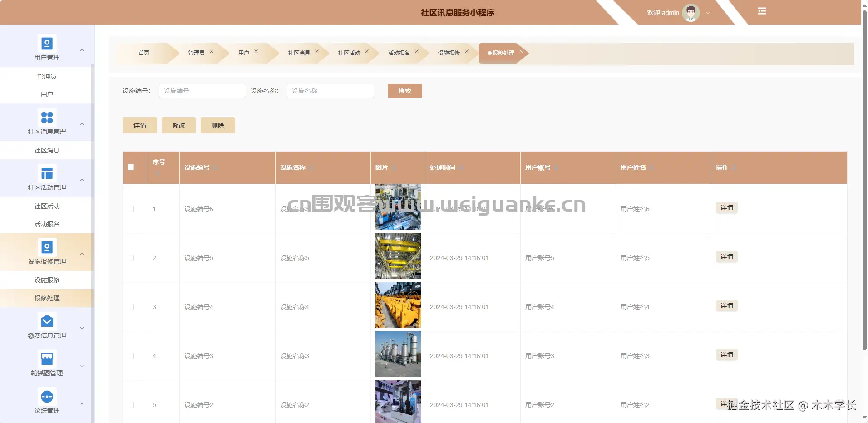Open 详情 for 设施编号3 row

727,354
